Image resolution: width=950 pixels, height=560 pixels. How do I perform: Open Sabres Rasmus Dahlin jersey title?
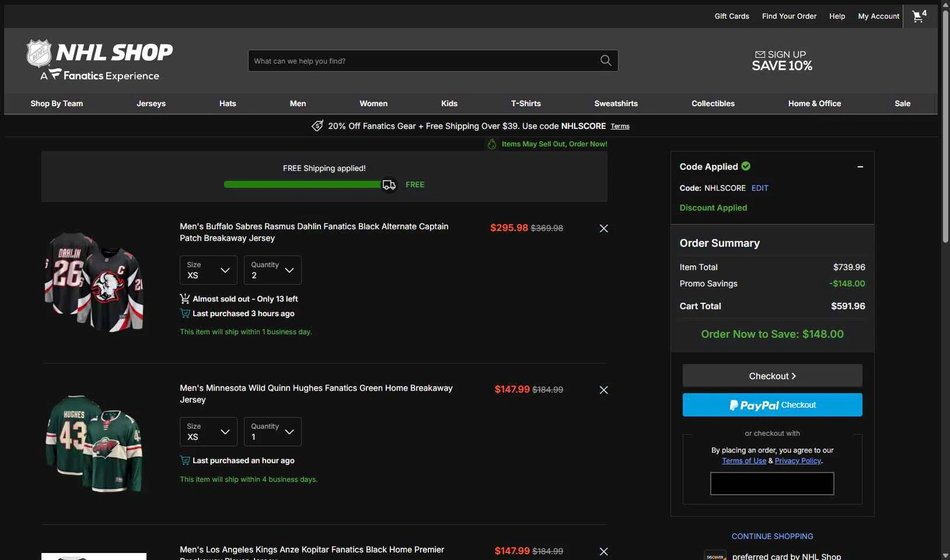pos(314,232)
